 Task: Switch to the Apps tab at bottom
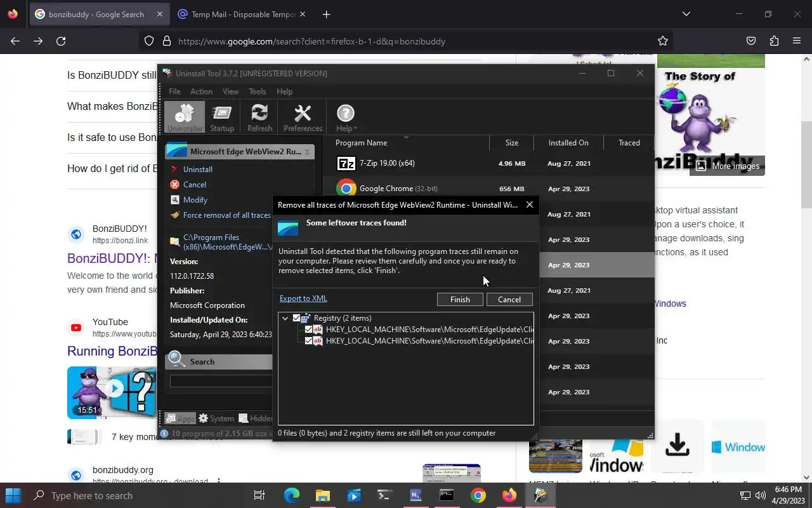coord(180,418)
